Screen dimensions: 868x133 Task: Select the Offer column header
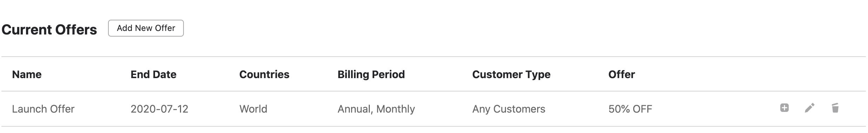(621, 74)
